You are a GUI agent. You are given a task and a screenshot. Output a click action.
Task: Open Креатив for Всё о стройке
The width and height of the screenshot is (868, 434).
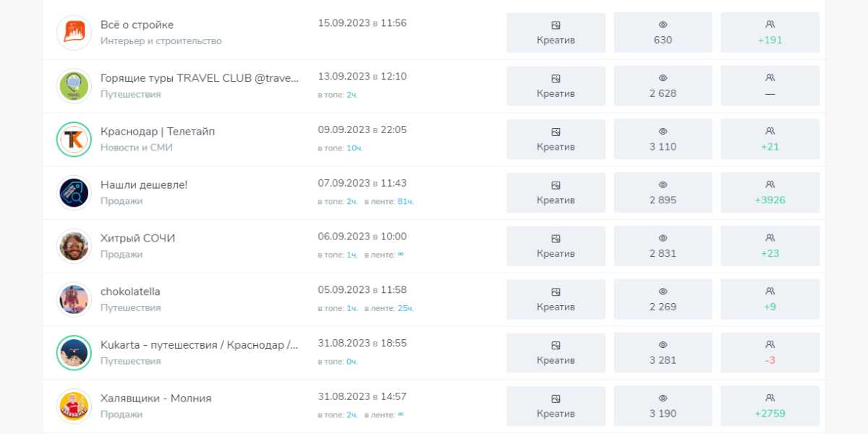556,33
